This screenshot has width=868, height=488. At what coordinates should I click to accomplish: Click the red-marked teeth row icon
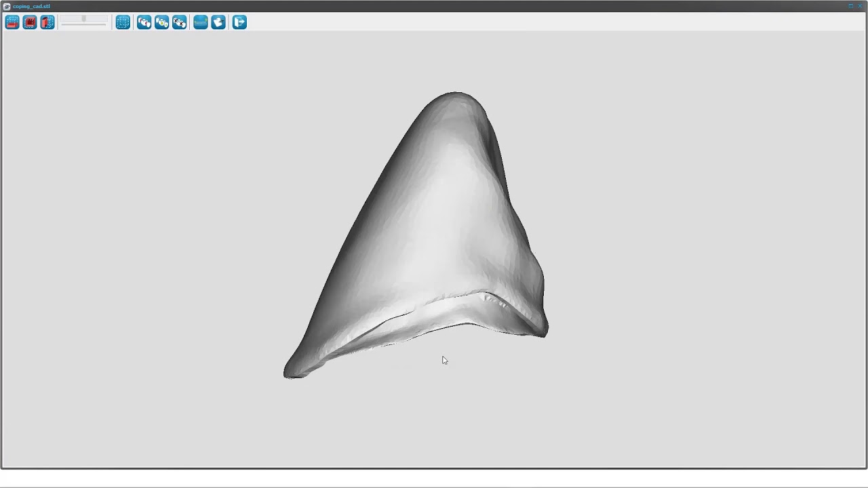click(144, 22)
